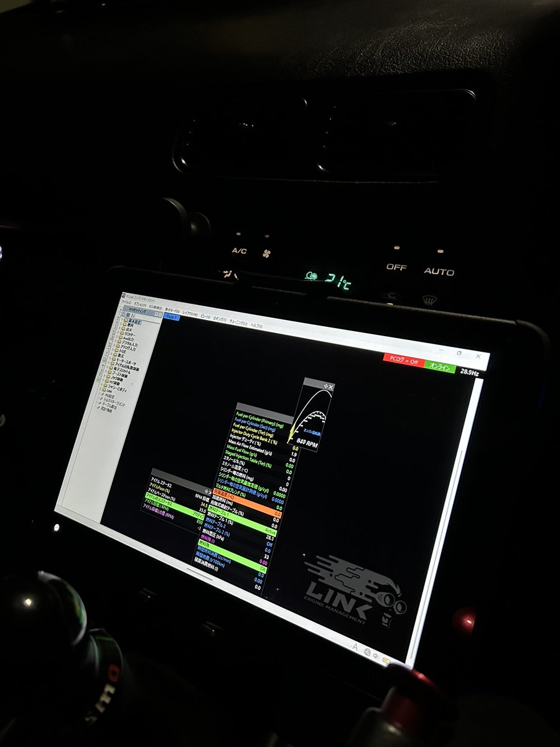Viewport: 560px width, 747px height.
Task: Click the ECUセッティング panel header
Action: pos(142,312)
